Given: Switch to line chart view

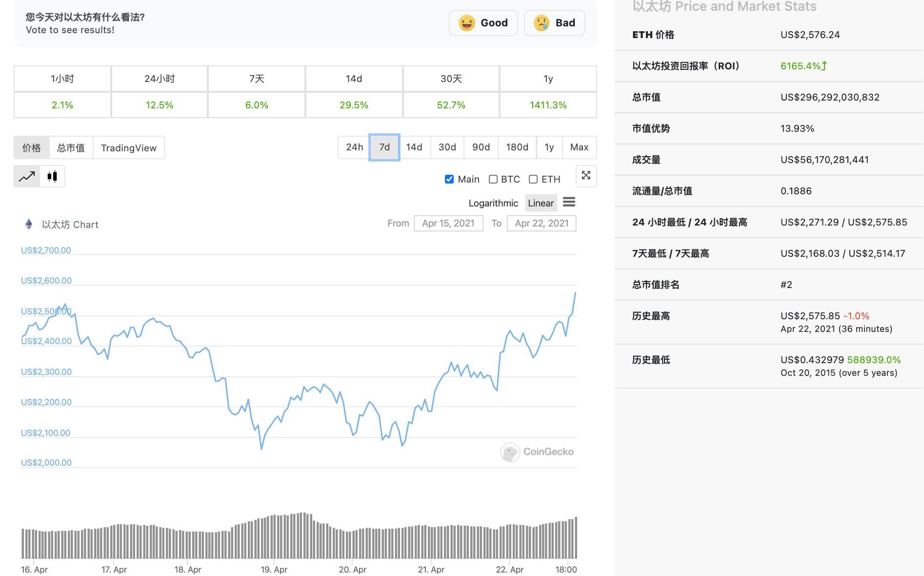Looking at the screenshot, I should pyautogui.click(x=27, y=176).
